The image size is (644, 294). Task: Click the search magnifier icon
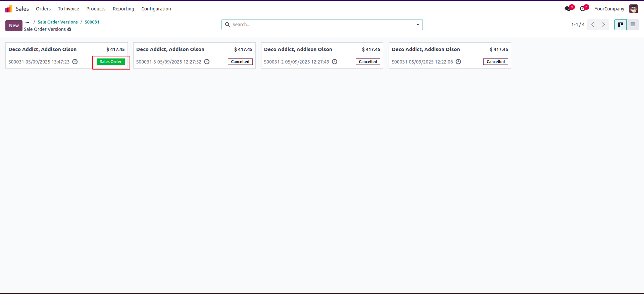coord(228,25)
